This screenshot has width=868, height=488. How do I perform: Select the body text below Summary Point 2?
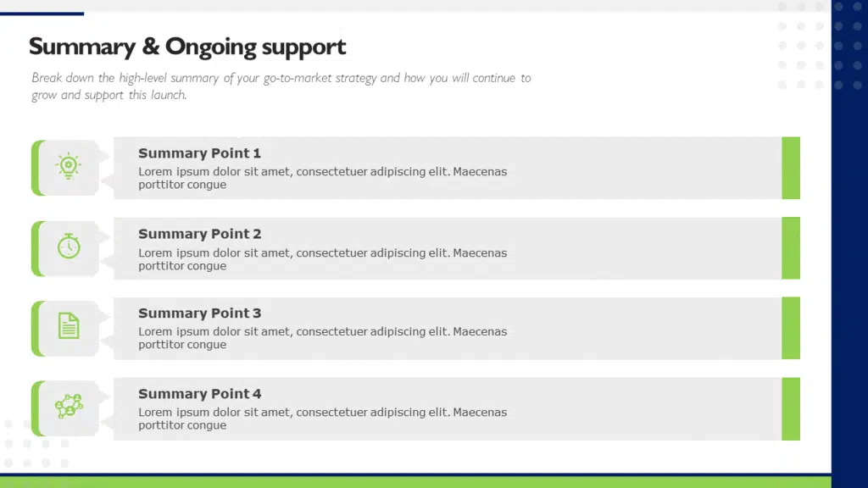[x=322, y=259]
